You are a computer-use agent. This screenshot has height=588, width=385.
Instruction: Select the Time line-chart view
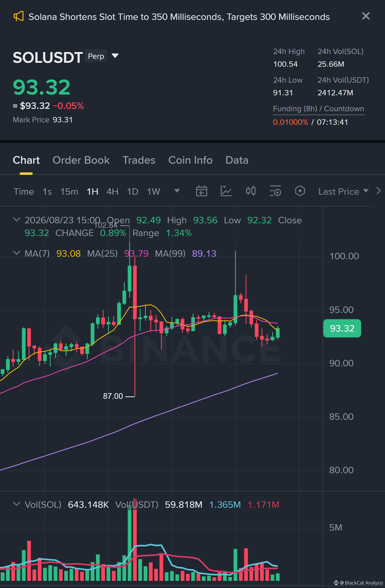click(x=24, y=191)
